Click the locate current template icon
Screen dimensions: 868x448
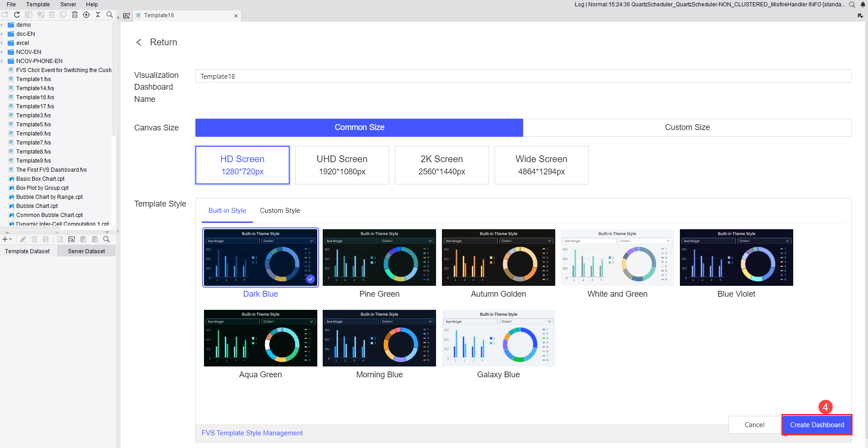(x=86, y=15)
